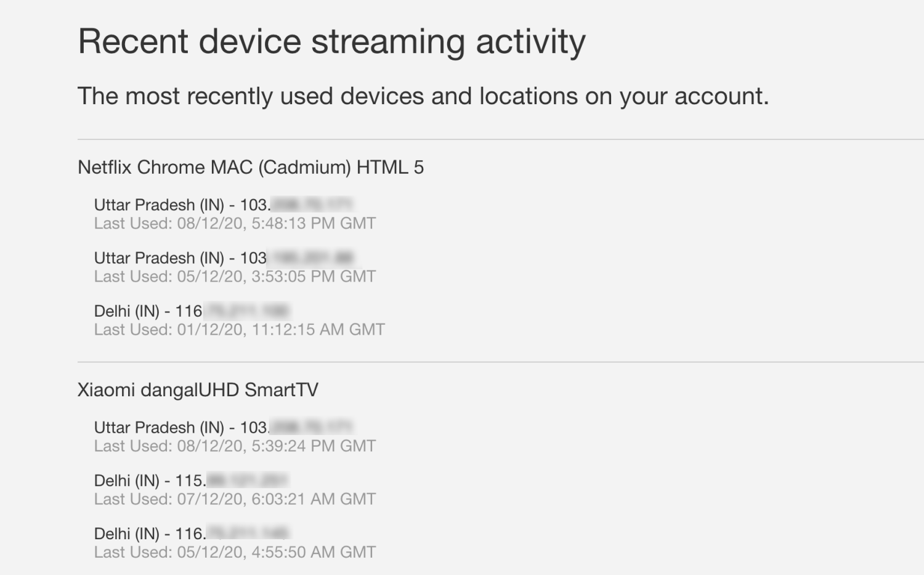This screenshot has height=575, width=924.
Task: Click the Last Used 4:55:50 AM timestamp
Action: (x=235, y=552)
